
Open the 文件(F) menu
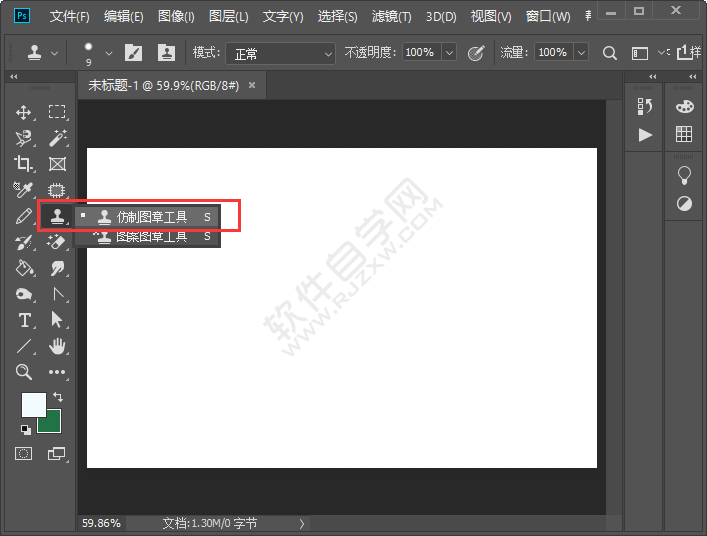click(x=69, y=17)
